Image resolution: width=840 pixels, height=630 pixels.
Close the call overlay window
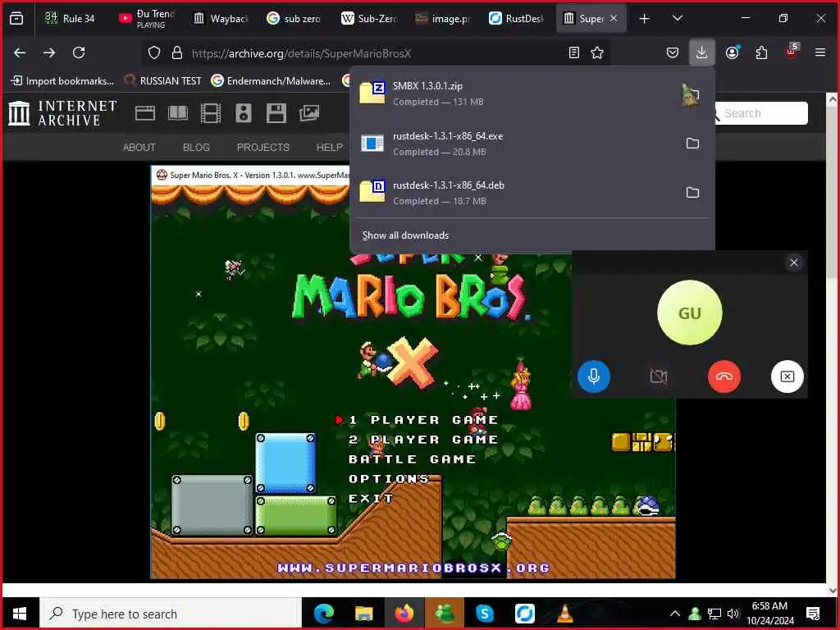click(793, 262)
